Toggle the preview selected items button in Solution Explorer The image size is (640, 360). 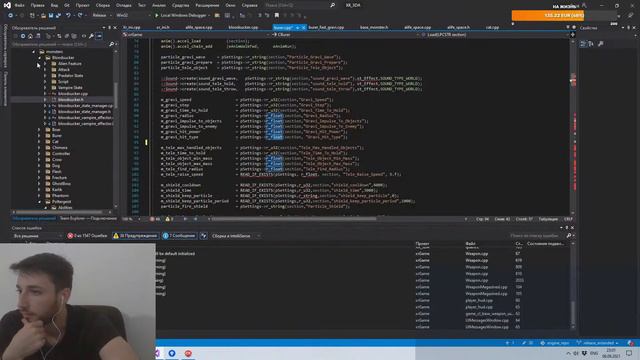click(99, 36)
